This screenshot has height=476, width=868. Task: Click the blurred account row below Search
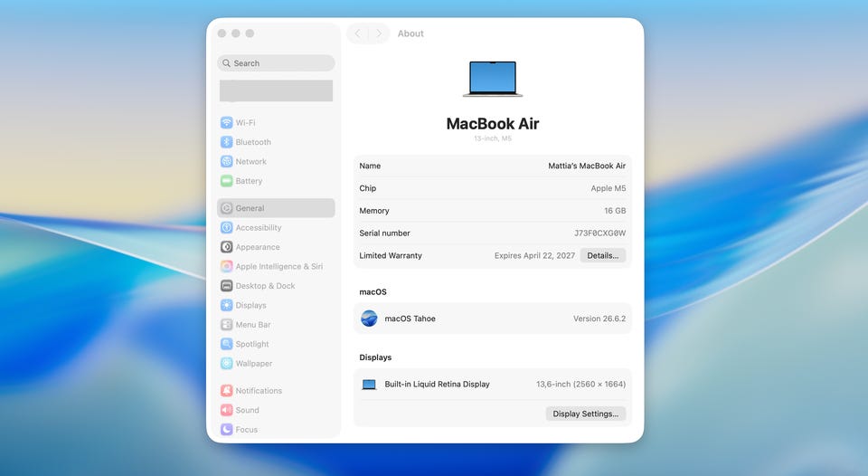(277, 90)
